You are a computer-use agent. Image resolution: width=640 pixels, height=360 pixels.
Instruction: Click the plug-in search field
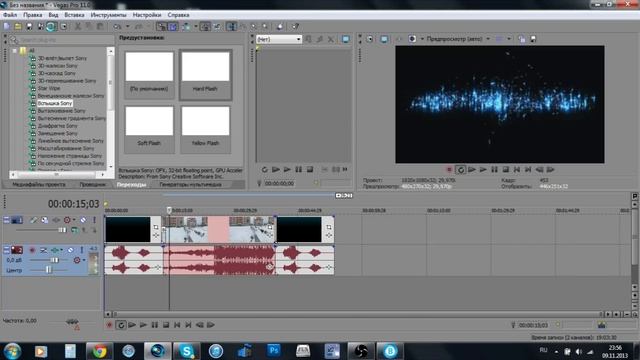[62, 40]
